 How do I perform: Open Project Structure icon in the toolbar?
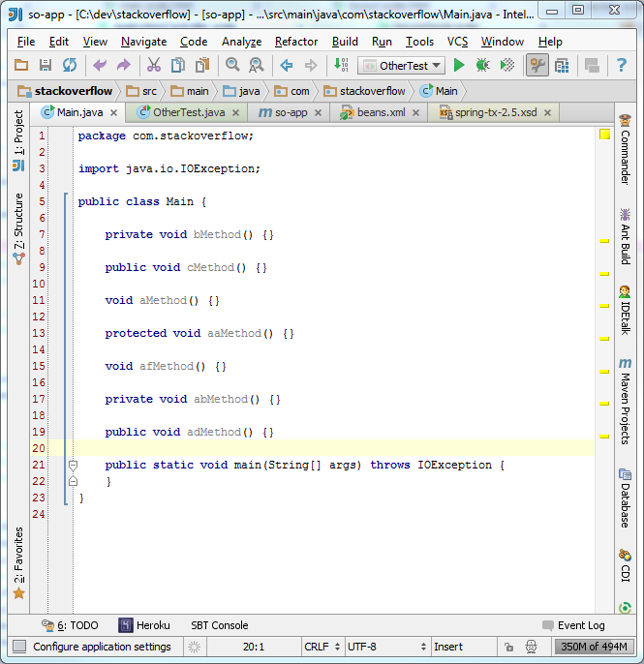tap(562, 65)
